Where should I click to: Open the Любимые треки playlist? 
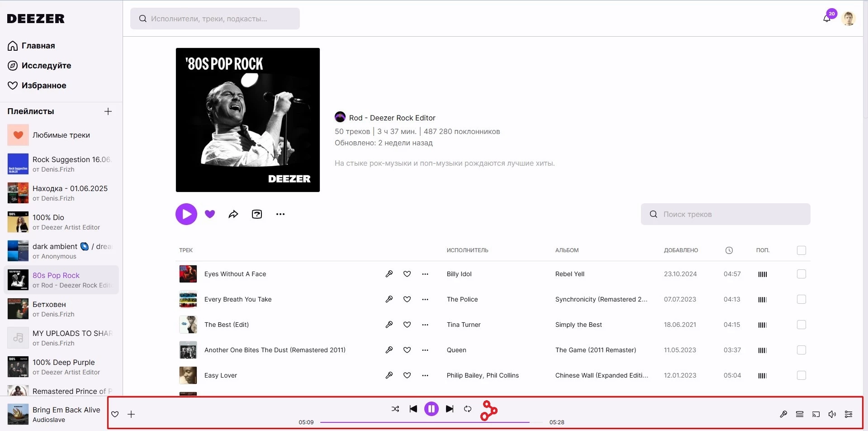[61, 135]
